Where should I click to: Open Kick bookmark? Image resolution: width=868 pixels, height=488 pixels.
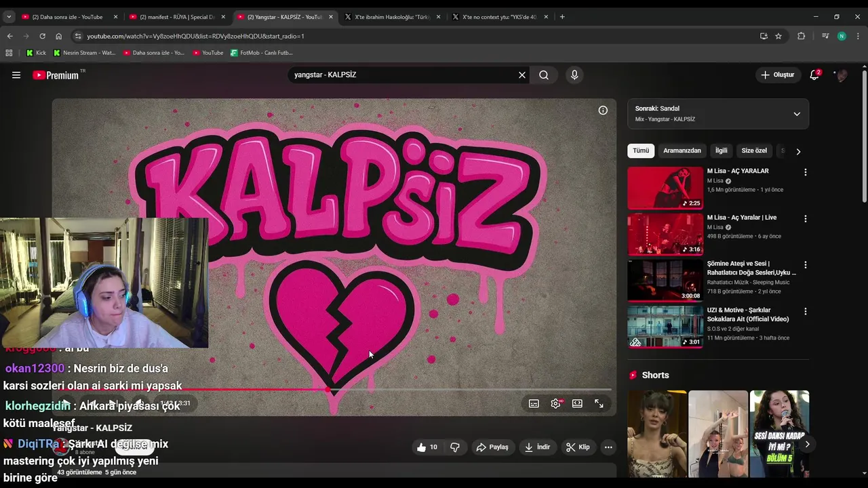[36, 53]
